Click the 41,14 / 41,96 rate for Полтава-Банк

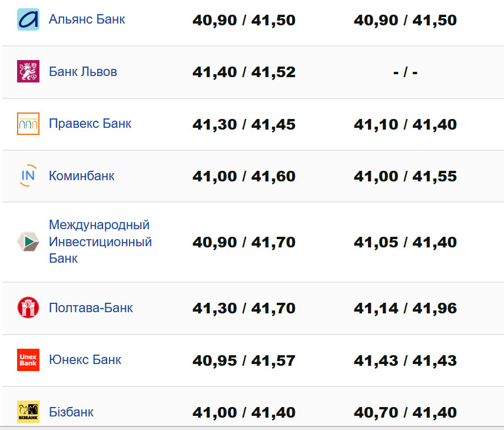[x=405, y=308]
